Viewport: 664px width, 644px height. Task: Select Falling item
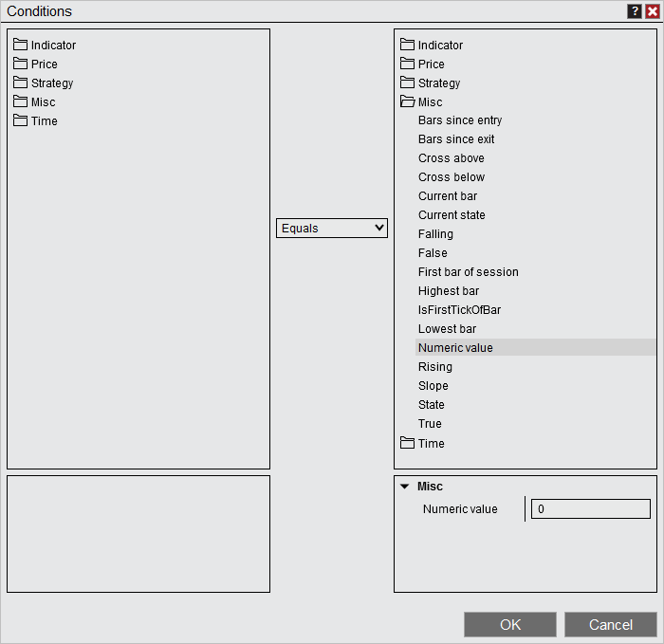[x=435, y=234]
